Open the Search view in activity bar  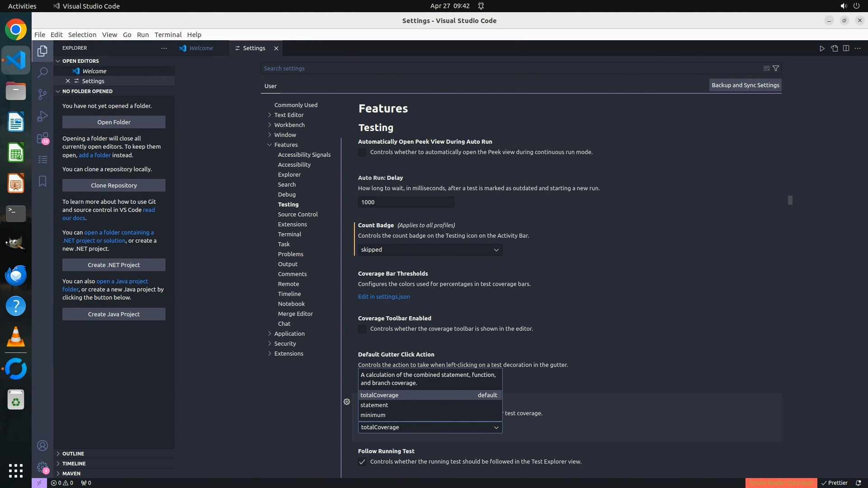[42, 73]
